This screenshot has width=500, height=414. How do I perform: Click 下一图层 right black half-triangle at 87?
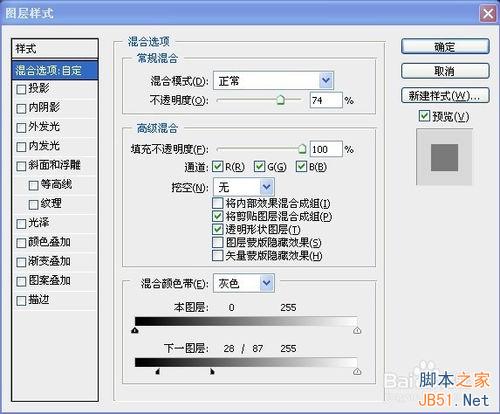(x=212, y=371)
